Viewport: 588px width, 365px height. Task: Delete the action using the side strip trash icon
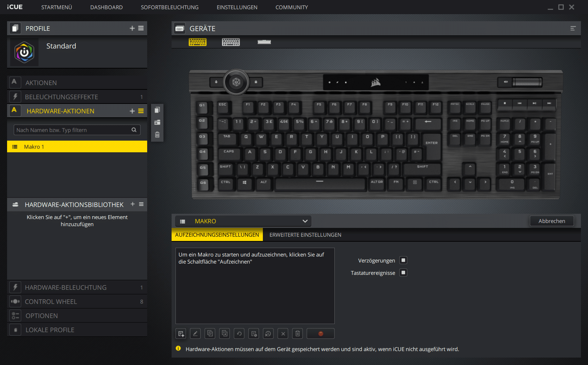tap(157, 135)
